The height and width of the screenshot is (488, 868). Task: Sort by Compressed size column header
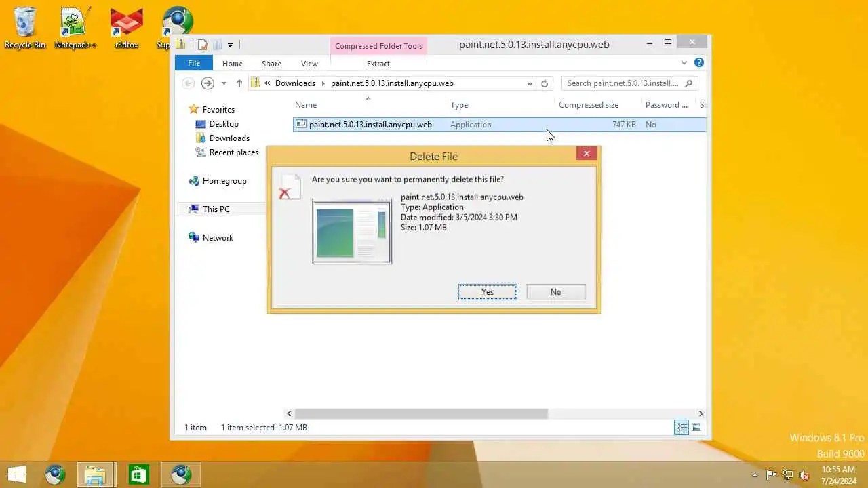pyautogui.click(x=597, y=105)
